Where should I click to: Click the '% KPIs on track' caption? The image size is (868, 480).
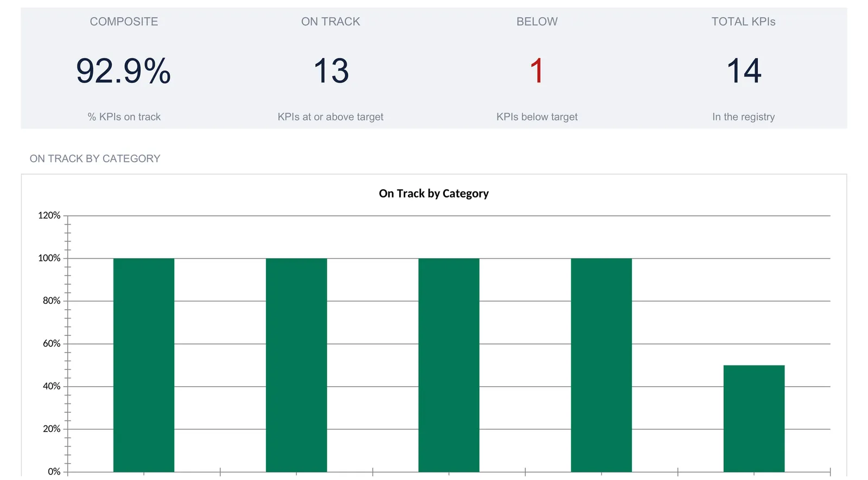click(124, 117)
